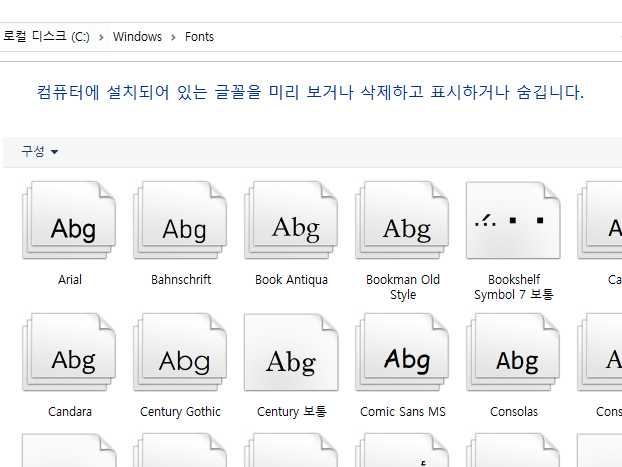Open the Century Gothic font icon

(x=180, y=352)
